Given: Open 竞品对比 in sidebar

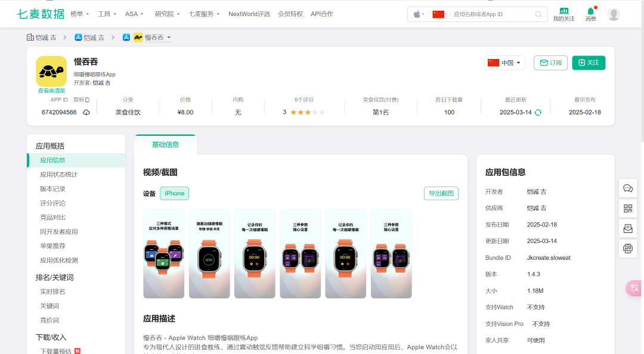Looking at the screenshot, I should [52, 218].
